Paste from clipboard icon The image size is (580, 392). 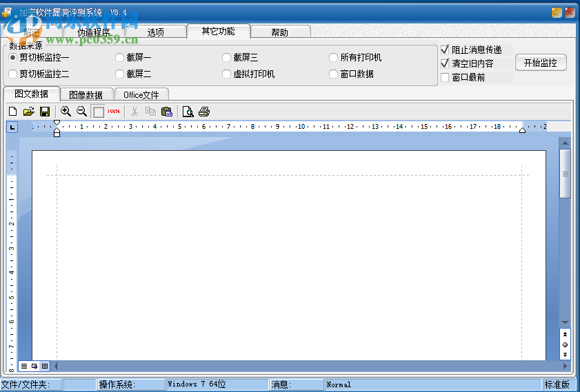tap(167, 111)
